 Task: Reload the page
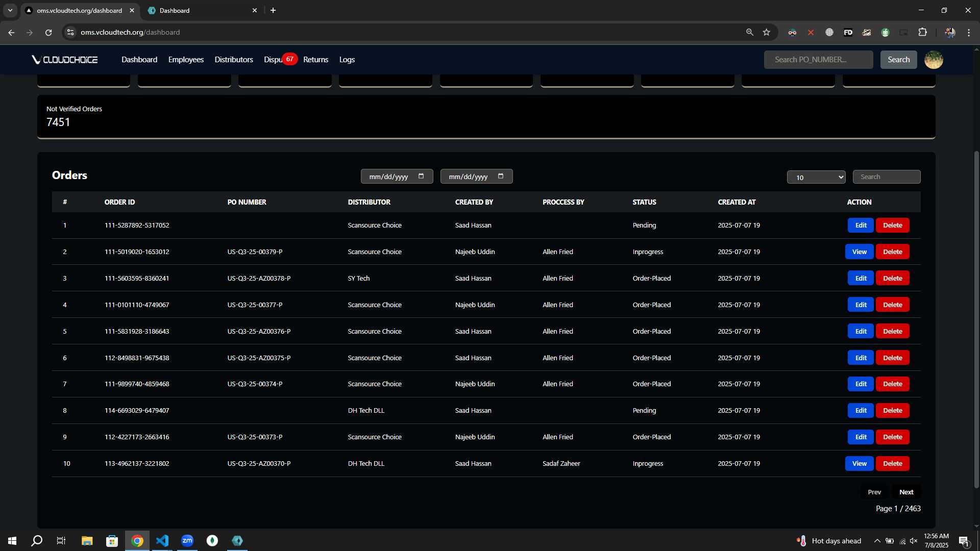pos(48,32)
